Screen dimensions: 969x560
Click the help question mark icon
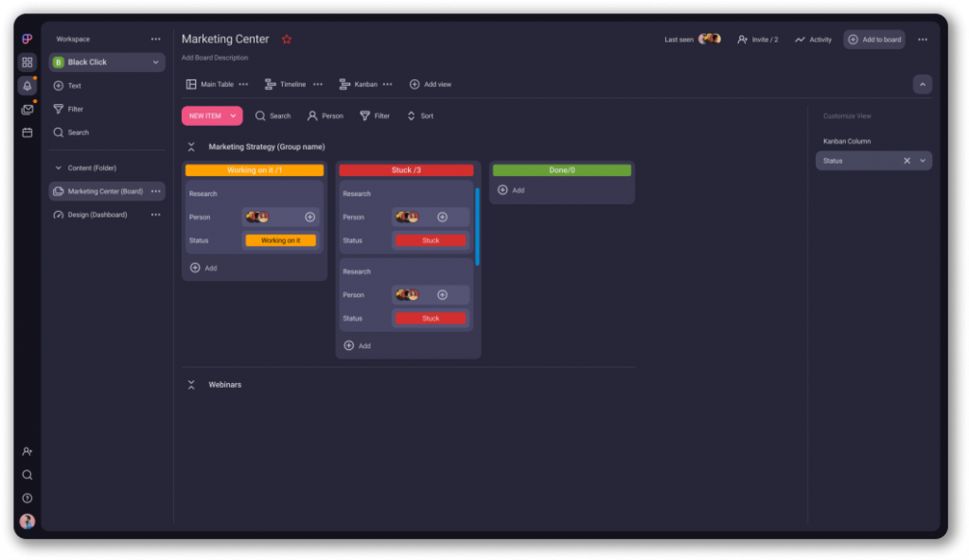pos(27,498)
